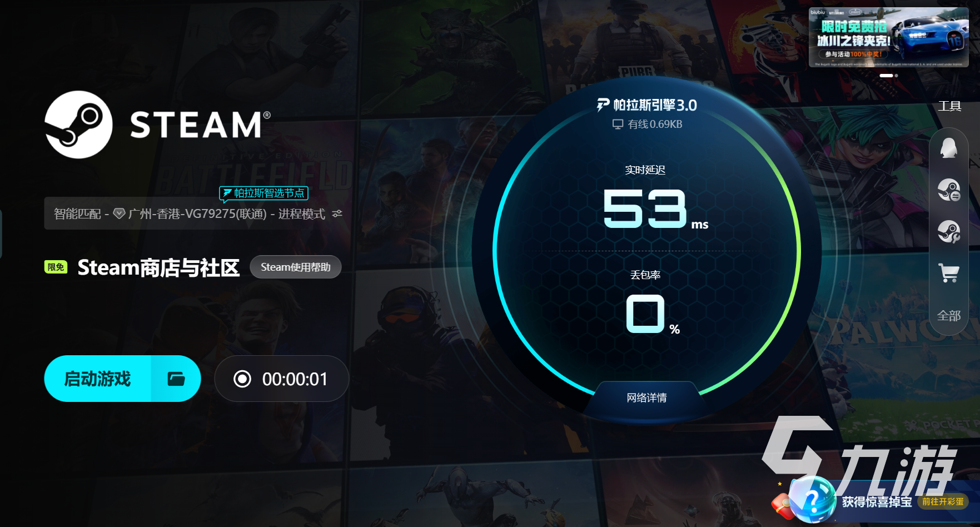
Task: Open the Bugatti promotional banner
Action: (888, 37)
